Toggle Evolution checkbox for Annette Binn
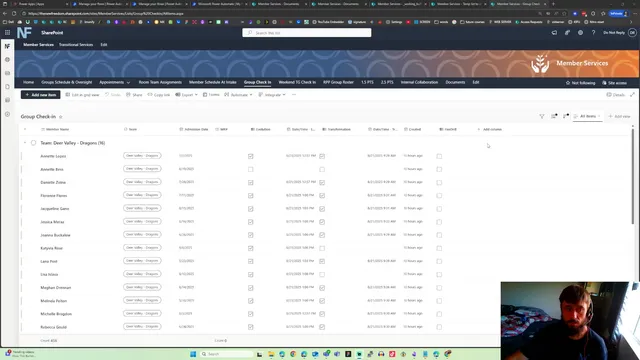This screenshot has width=640, height=360. coord(251,169)
